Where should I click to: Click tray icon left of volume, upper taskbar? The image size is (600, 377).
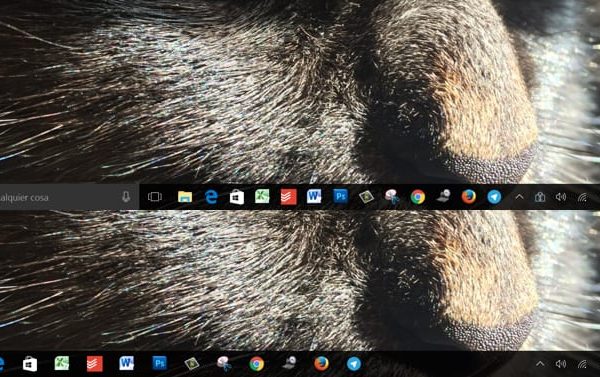540,197
